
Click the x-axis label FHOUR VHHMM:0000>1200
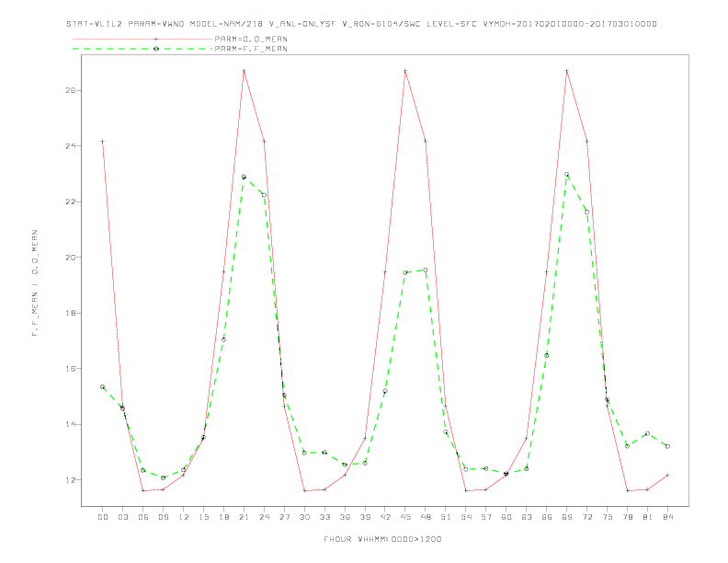point(382,539)
